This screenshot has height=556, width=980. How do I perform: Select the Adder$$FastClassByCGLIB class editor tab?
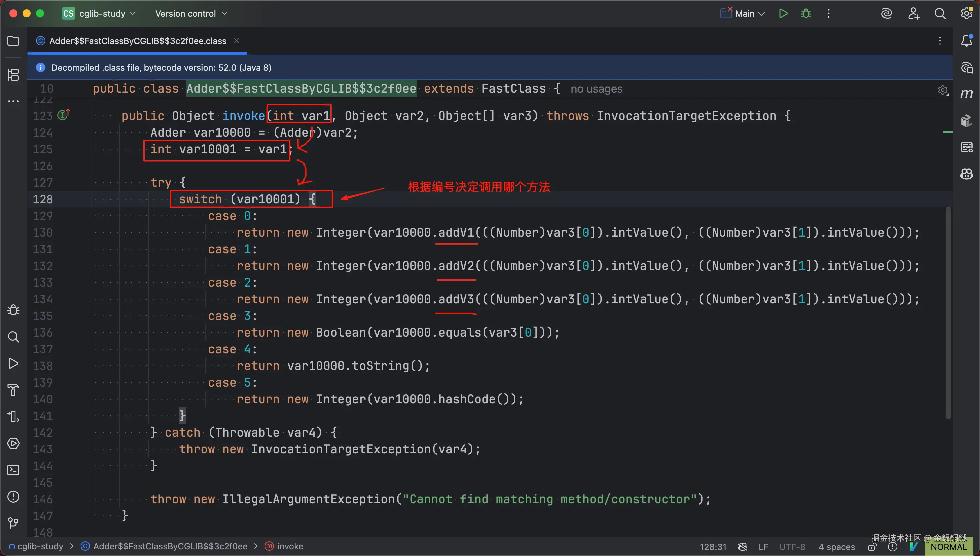click(137, 41)
